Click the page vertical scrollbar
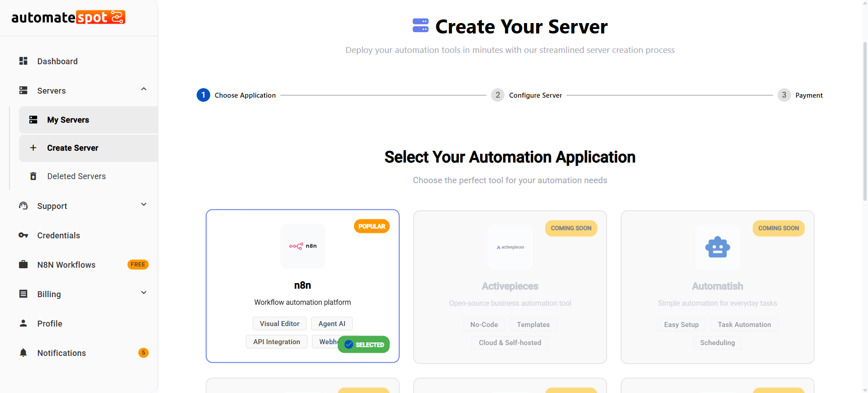The width and height of the screenshot is (868, 393). [x=865, y=121]
